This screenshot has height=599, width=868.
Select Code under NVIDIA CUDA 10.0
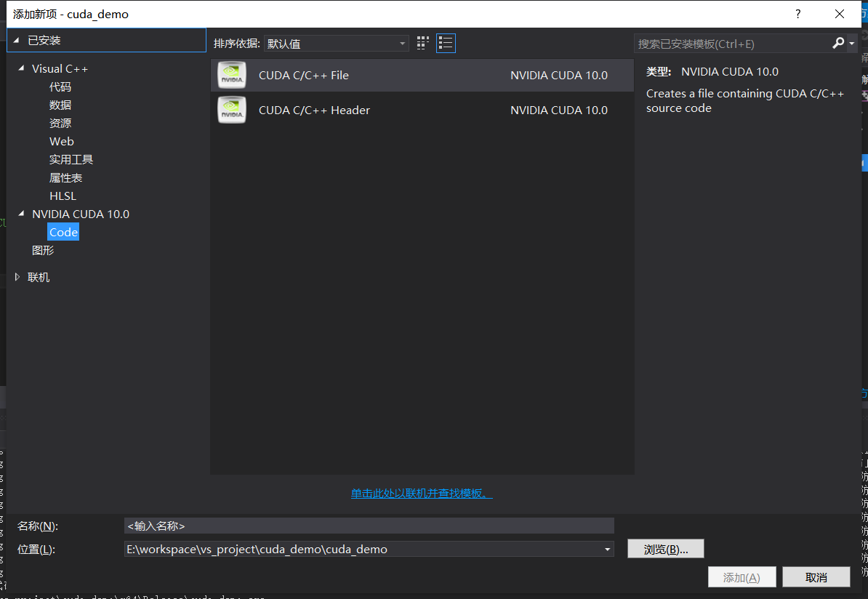(x=63, y=232)
